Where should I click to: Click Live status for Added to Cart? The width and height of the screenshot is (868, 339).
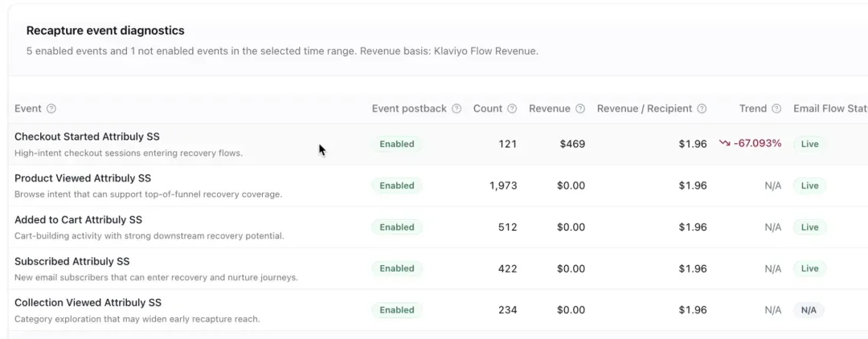coord(809,227)
